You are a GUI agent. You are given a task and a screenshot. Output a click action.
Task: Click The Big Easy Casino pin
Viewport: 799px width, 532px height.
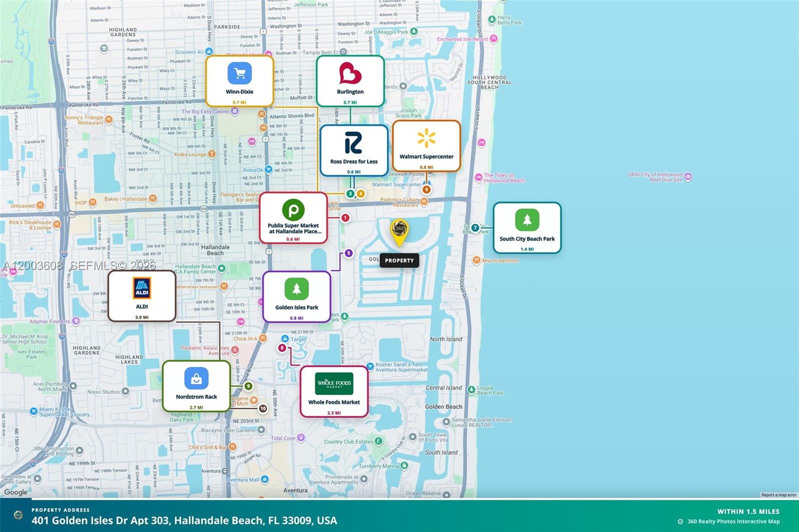point(235,112)
